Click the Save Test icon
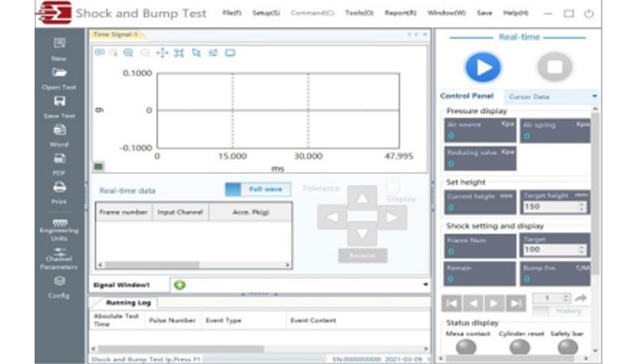The image size is (637, 364). (x=59, y=102)
